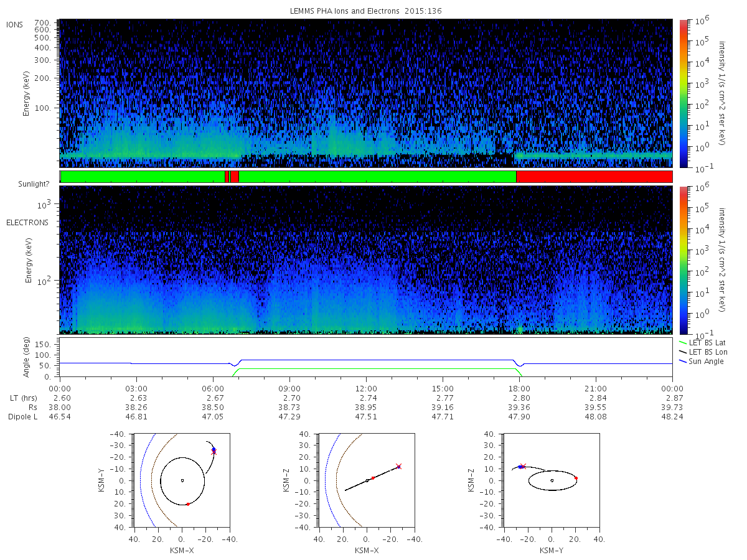Image resolution: width=747 pixels, height=560 pixels.
Task: Click the Dipole L value '47.90'
Action: [519, 417]
